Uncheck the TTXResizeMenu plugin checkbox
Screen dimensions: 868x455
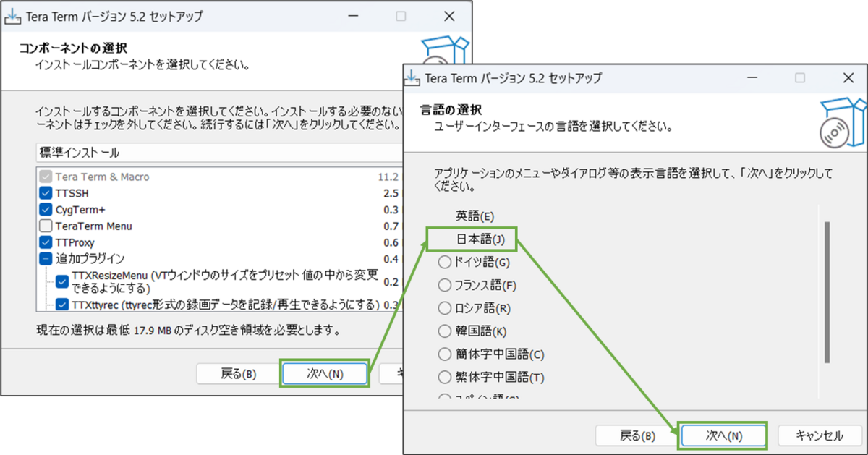(x=62, y=282)
